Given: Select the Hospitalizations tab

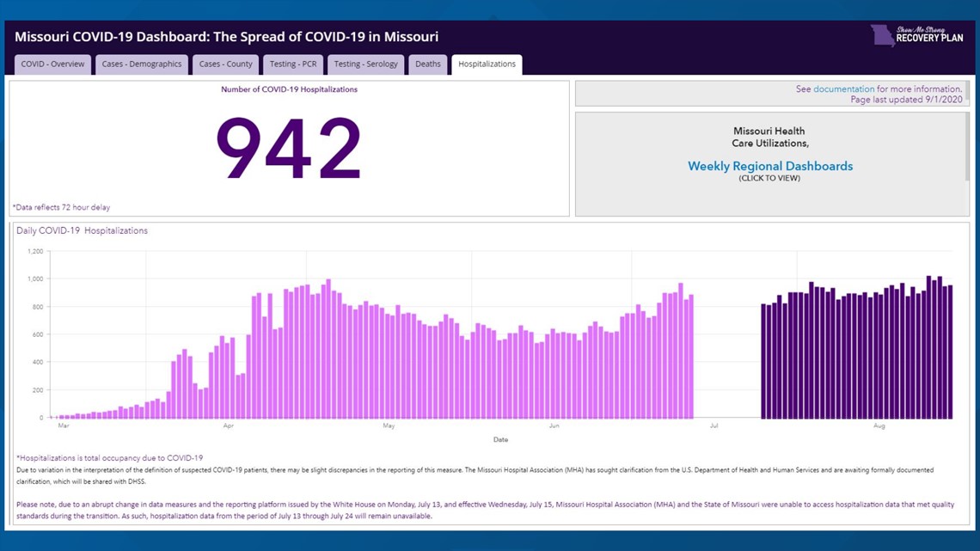Looking at the screenshot, I should [487, 64].
